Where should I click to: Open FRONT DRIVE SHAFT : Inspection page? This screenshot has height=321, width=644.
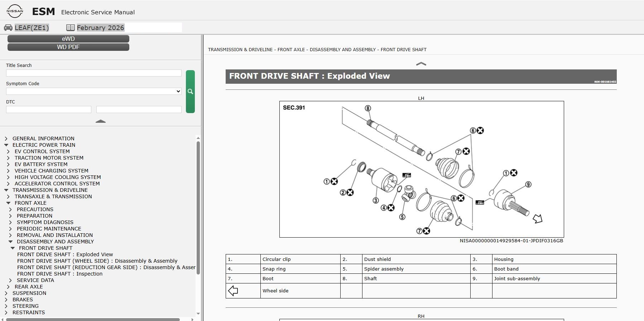[x=60, y=274]
